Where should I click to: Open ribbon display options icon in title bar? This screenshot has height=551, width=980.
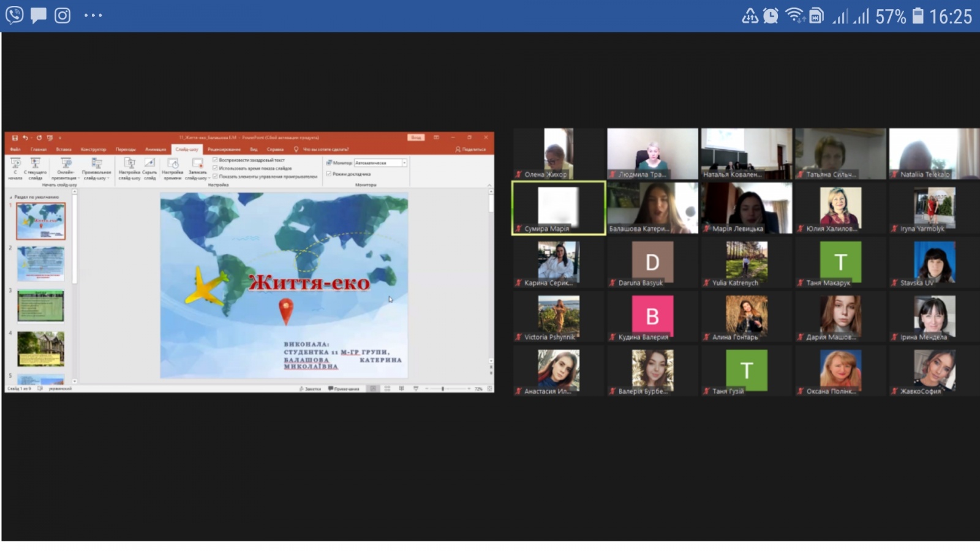point(436,137)
